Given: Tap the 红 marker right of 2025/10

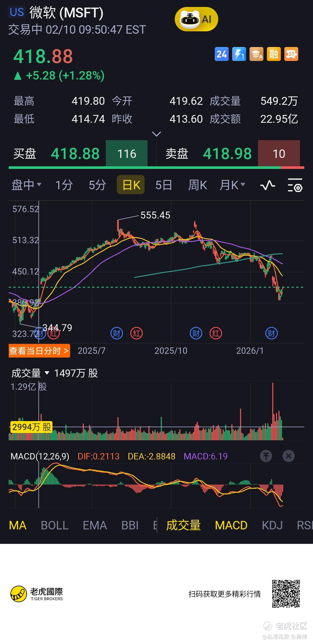Looking at the screenshot, I should pyautogui.click(x=216, y=333).
